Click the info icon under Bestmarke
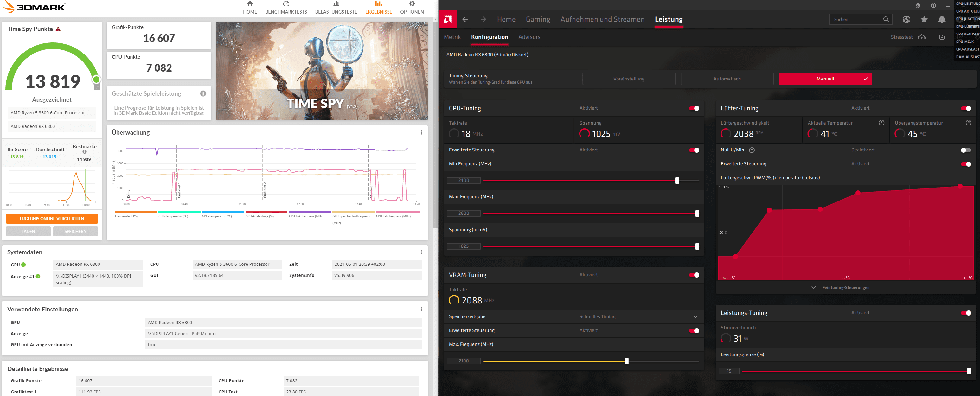Image resolution: width=980 pixels, height=396 pixels. (85, 152)
